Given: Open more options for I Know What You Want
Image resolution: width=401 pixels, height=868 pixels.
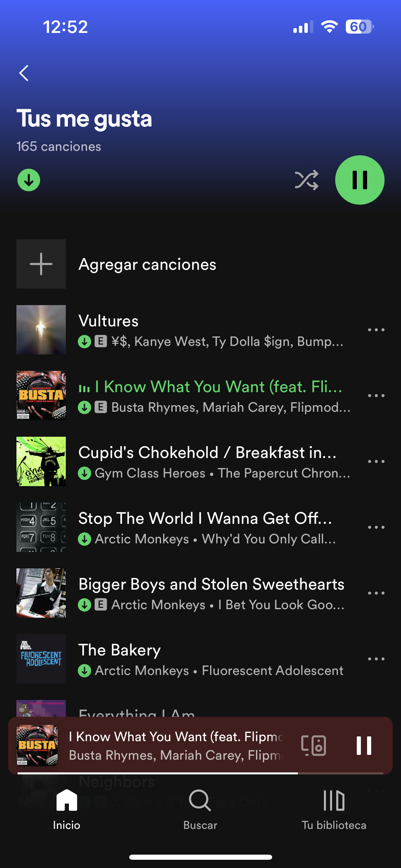Looking at the screenshot, I should pyautogui.click(x=376, y=396).
